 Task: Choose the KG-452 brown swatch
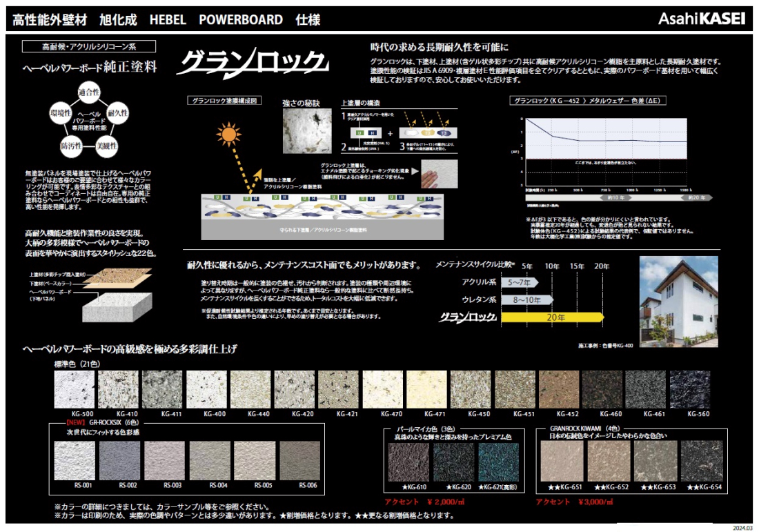559,390
